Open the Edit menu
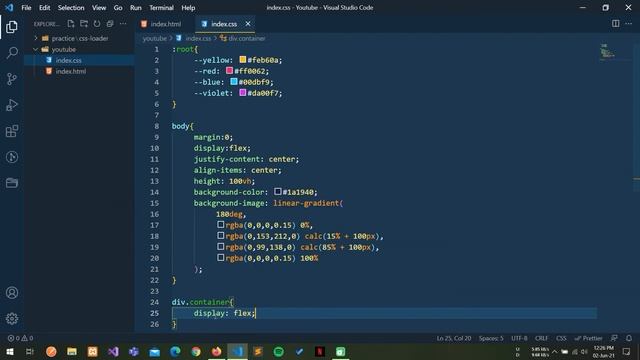The image size is (640, 360). [44, 8]
